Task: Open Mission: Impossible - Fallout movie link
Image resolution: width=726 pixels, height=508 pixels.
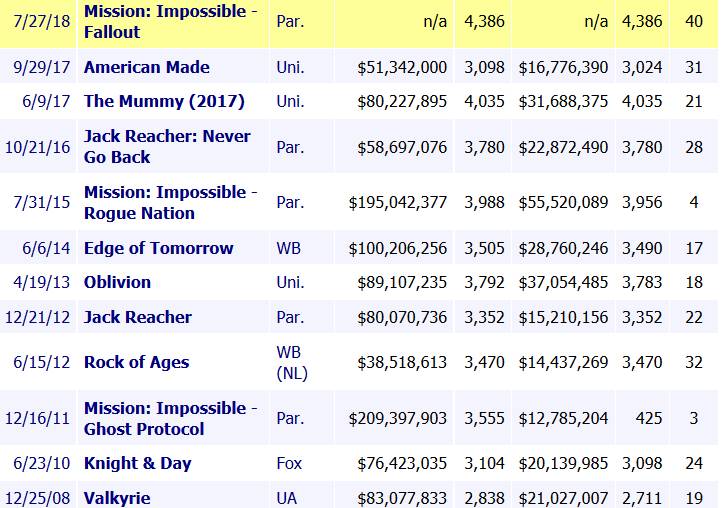Action: tap(162, 21)
